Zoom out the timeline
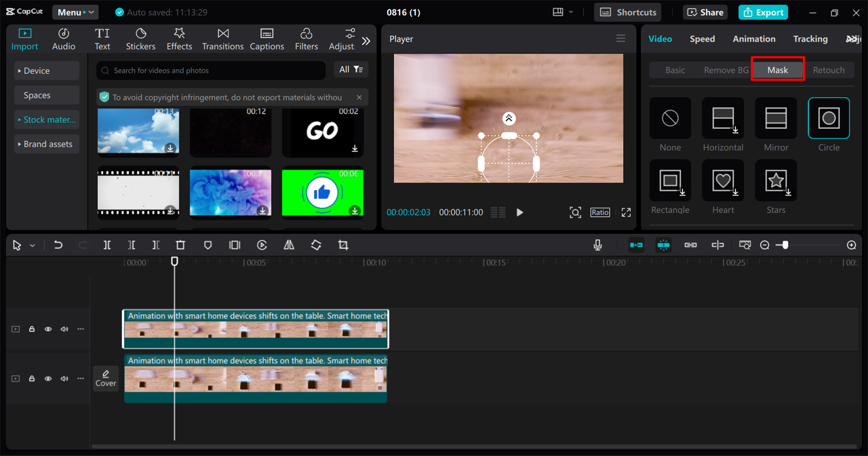This screenshot has width=868, height=456. tap(765, 245)
